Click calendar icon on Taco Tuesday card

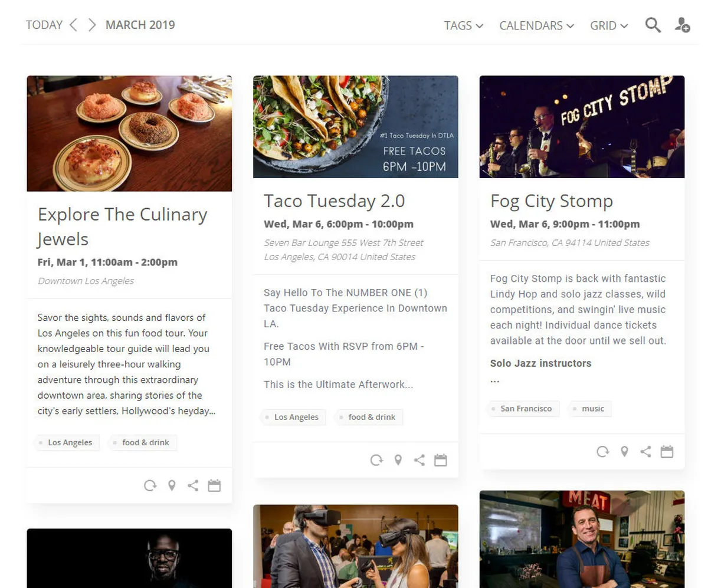[441, 460]
